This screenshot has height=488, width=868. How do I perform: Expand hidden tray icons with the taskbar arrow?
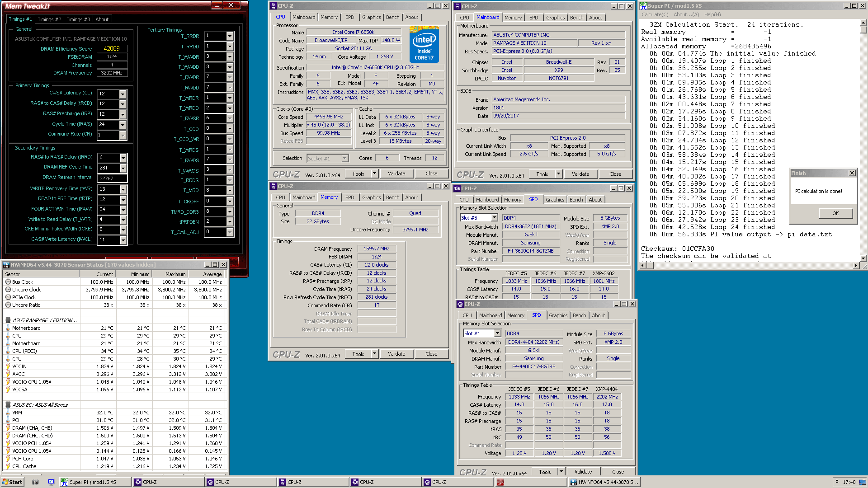837,482
